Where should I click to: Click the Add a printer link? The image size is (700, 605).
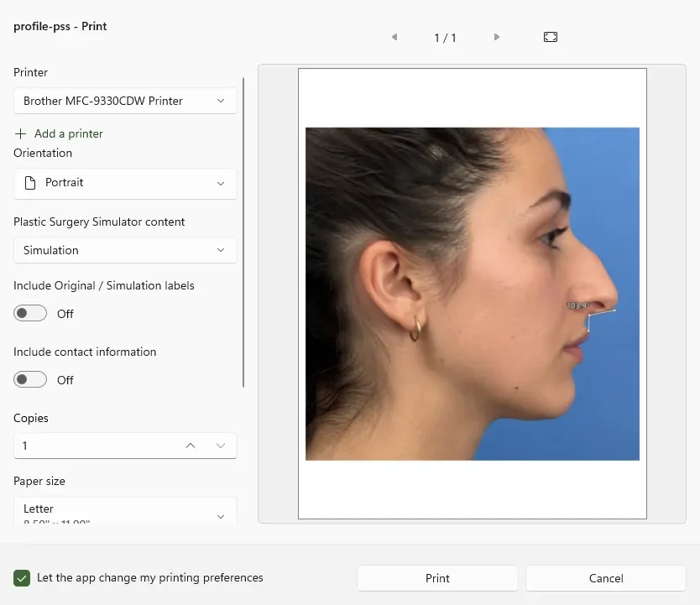69,133
